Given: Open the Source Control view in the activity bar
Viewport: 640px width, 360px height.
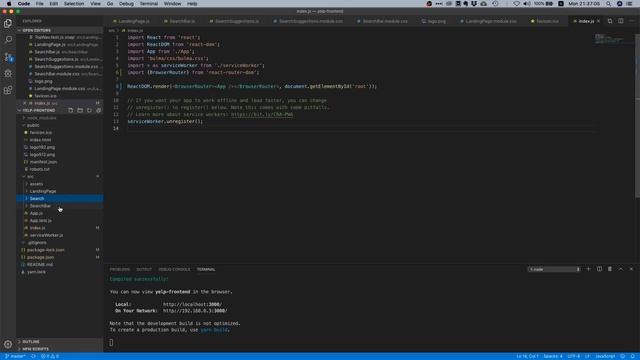Looking at the screenshot, I should coord(8,57).
